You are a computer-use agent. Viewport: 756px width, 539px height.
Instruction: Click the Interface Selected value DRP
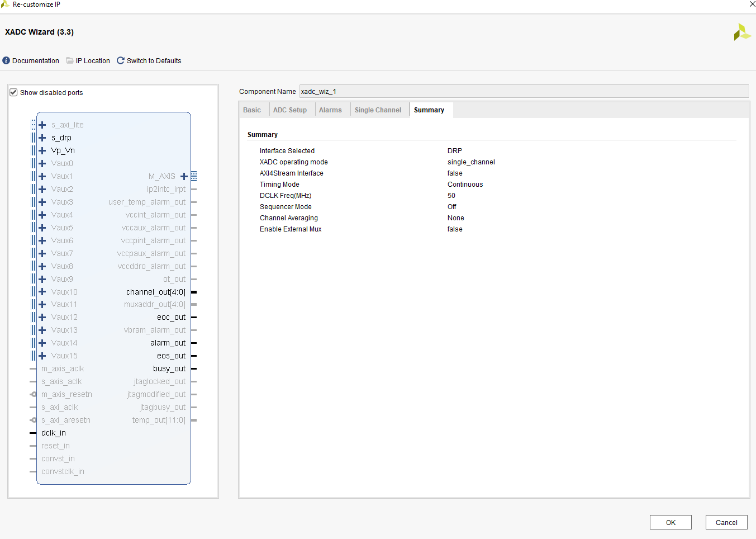coord(455,151)
